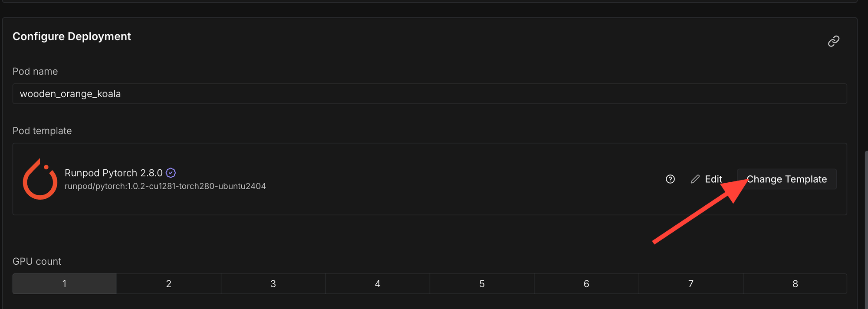Click the Pod name field label

point(35,71)
